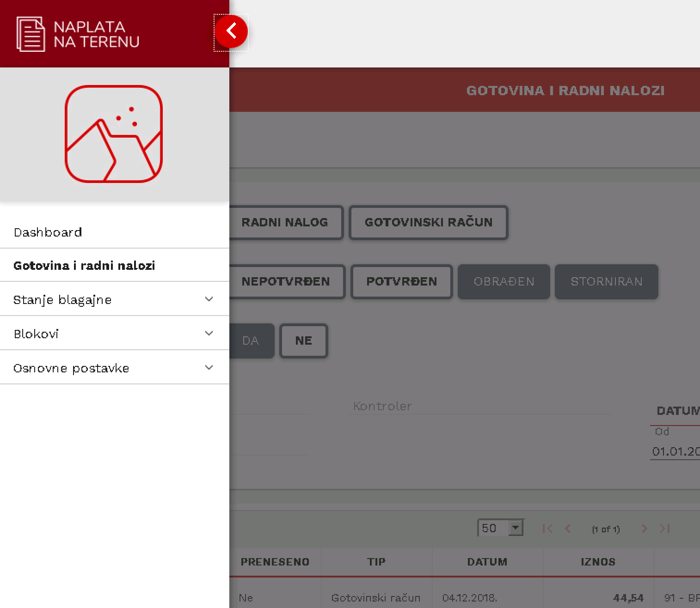Toggle the Radni nalog filter
The width and height of the screenshot is (700, 608).
[x=285, y=222]
